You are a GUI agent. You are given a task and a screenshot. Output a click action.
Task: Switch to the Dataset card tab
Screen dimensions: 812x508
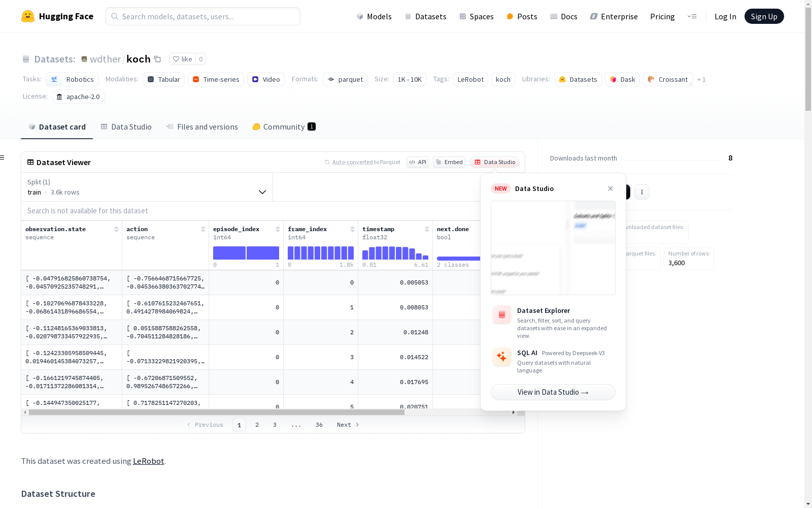[x=57, y=127]
